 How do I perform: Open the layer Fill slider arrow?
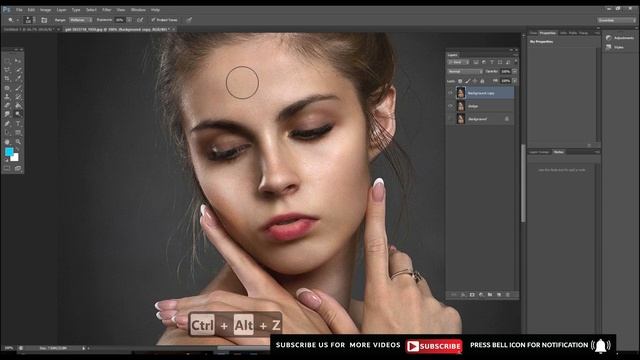coord(515,81)
